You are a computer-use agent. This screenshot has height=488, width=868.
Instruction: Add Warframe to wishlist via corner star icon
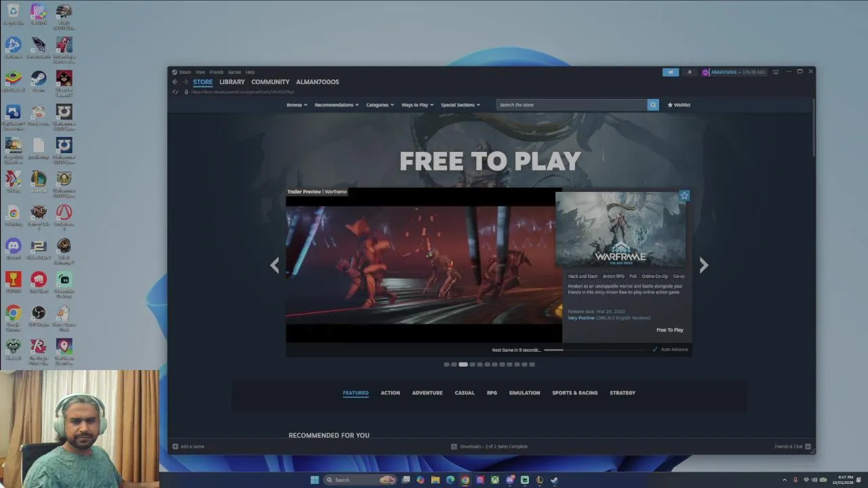(x=684, y=196)
